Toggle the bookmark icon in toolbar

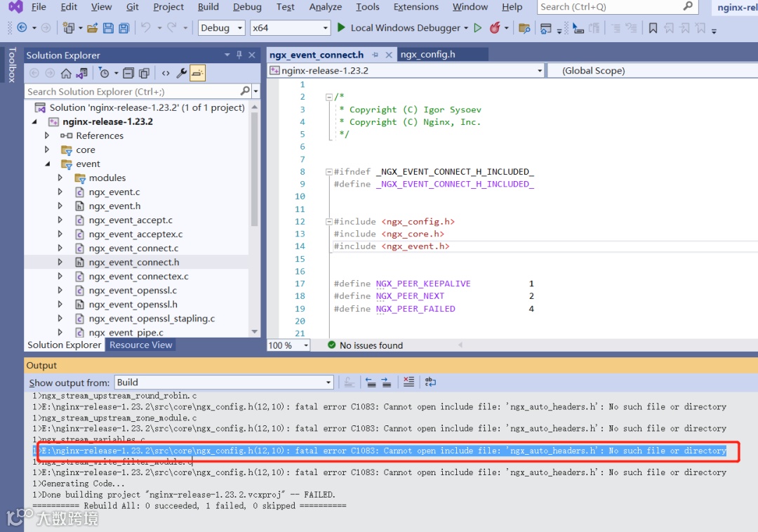click(653, 28)
